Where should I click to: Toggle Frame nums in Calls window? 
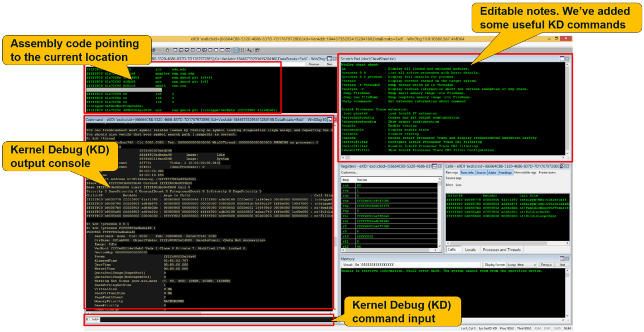(547, 172)
